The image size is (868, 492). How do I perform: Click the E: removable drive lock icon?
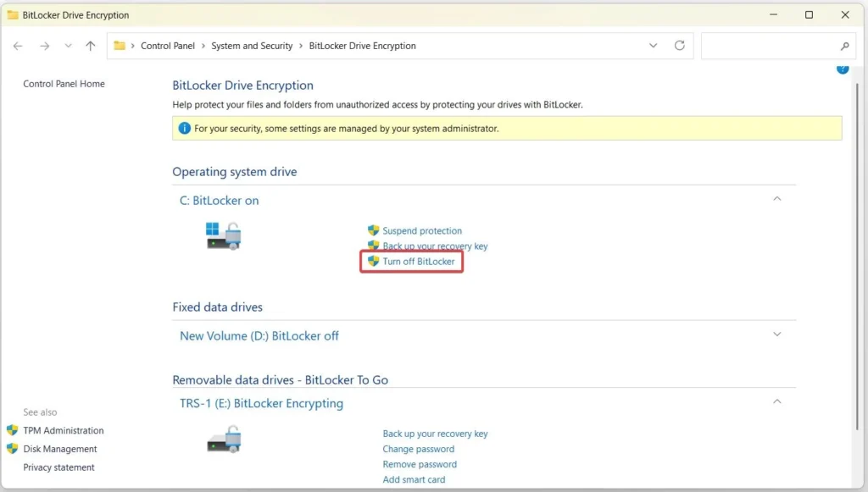click(224, 439)
